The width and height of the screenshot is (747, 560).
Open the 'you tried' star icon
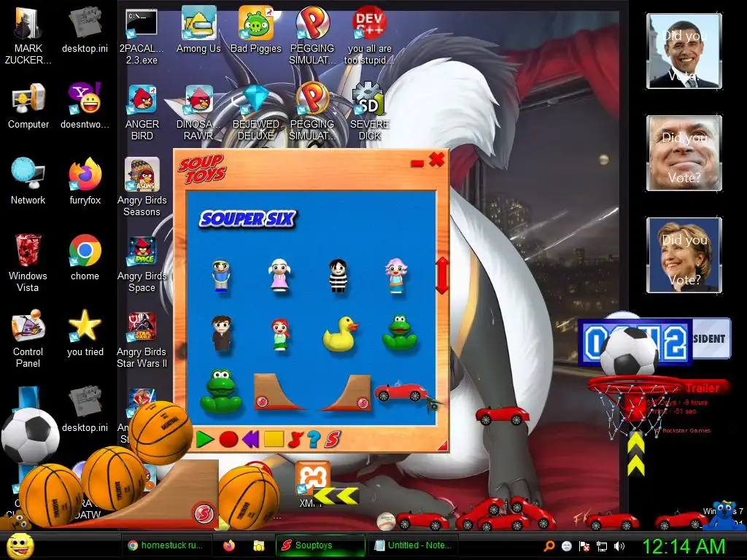tap(85, 333)
